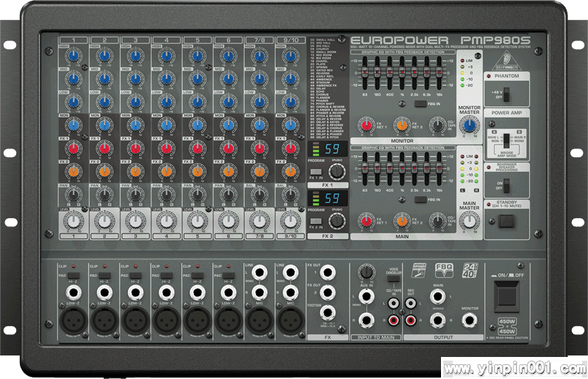Click the channel 3 red FX 1 knob

[x=135, y=149]
